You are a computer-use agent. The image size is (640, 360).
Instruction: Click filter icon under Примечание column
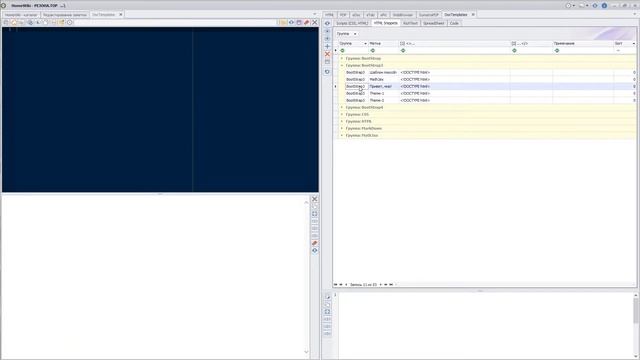[557, 51]
